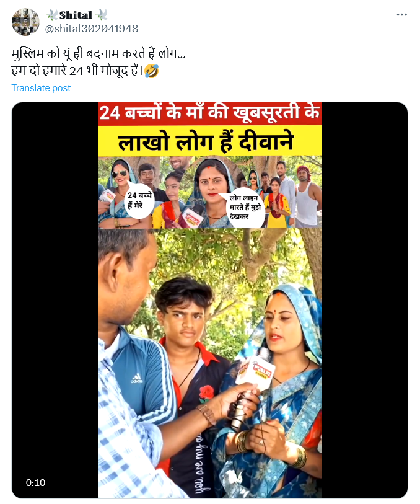The width and height of the screenshot is (420, 504).
Task: Click the rose emblem on the boy's shirt
Action: click(206, 394)
